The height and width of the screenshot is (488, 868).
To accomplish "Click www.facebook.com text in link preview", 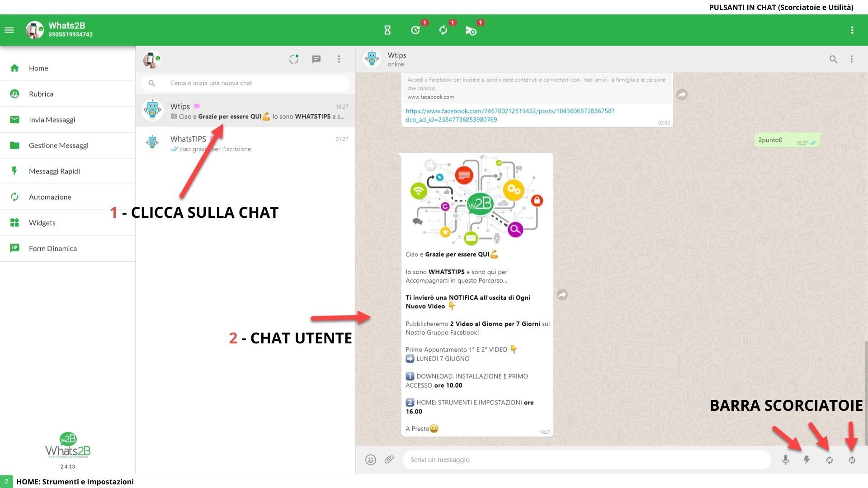I will coord(430,97).
